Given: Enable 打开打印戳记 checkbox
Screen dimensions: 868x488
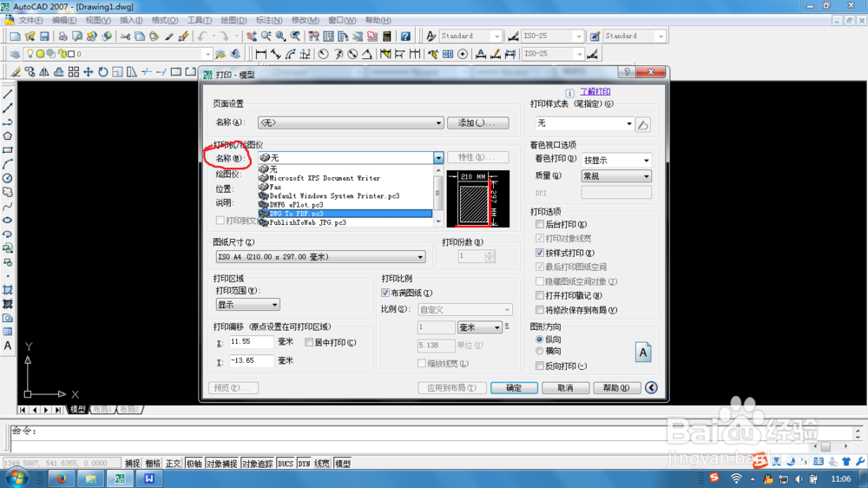Looking at the screenshot, I should (540, 296).
